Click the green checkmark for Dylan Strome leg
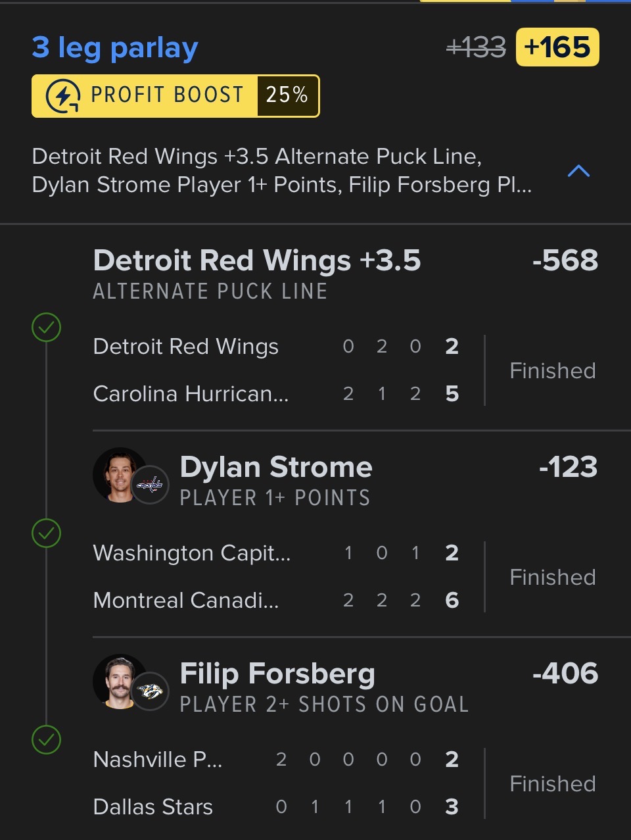 [46, 533]
